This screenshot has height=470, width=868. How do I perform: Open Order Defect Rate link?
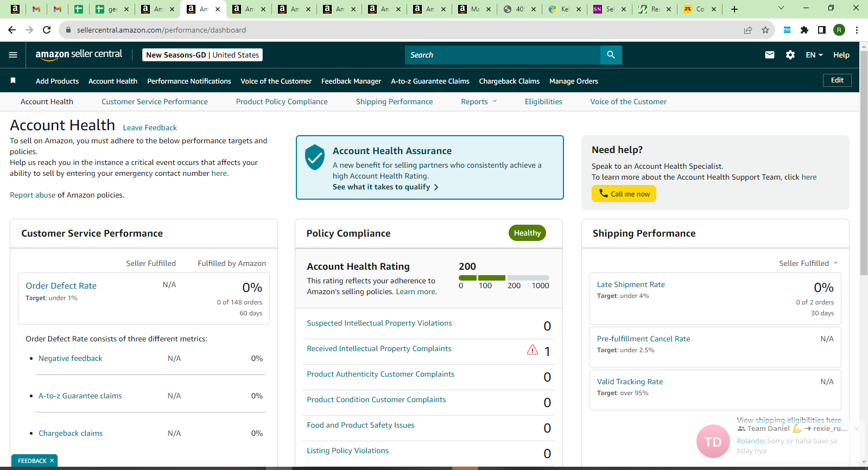click(61, 286)
